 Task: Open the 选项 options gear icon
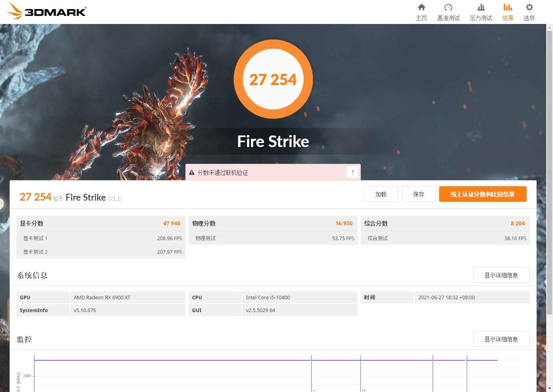(x=529, y=7)
